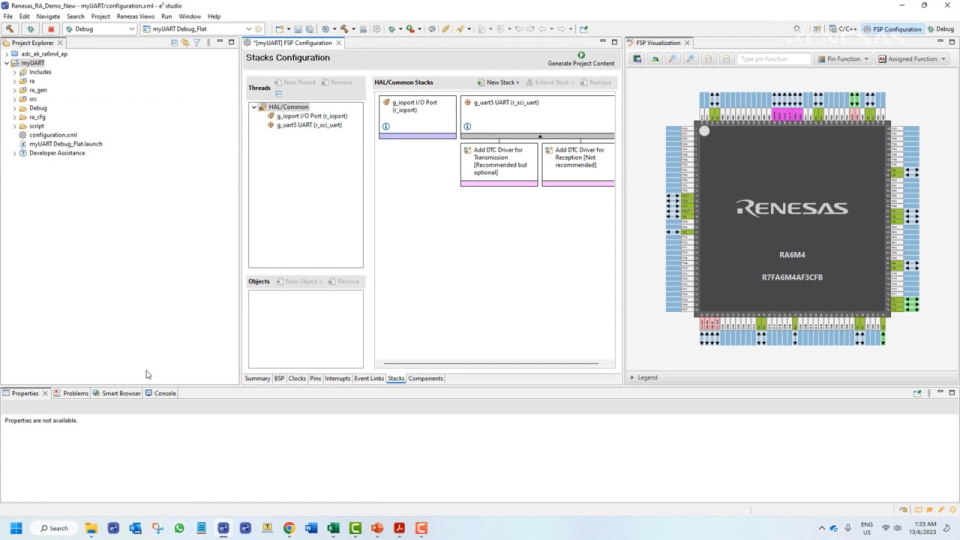Switch to C/C++ perspective
960x540 pixels.
[x=843, y=29]
